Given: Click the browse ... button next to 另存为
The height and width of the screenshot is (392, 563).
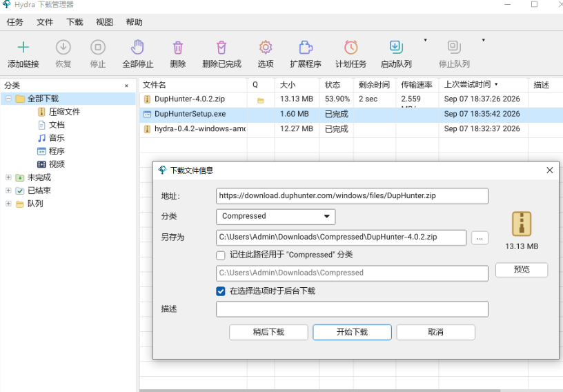Looking at the screenshot, I should coord(480,237).
